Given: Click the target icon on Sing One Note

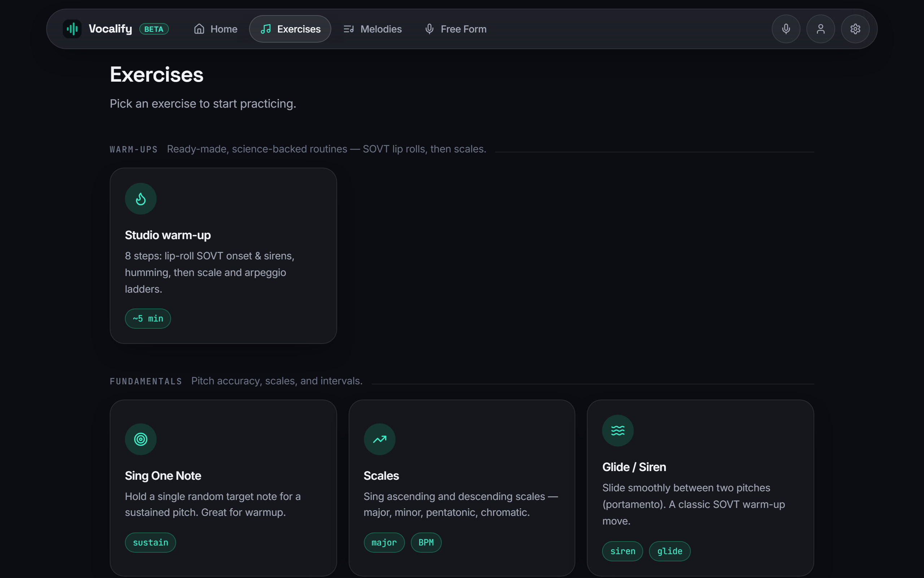Looking at the screenshot, I should pos(141,439).
